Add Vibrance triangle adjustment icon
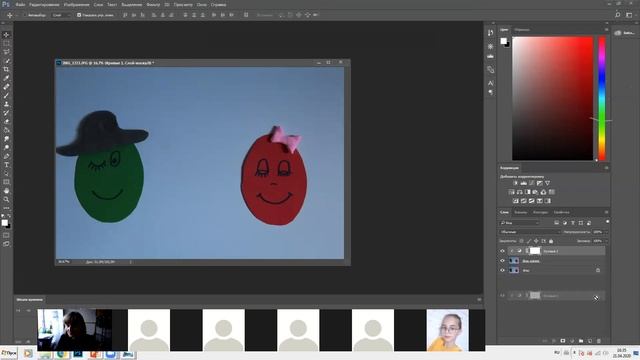This screenshot has height=360, width=640. coord(547,183)
